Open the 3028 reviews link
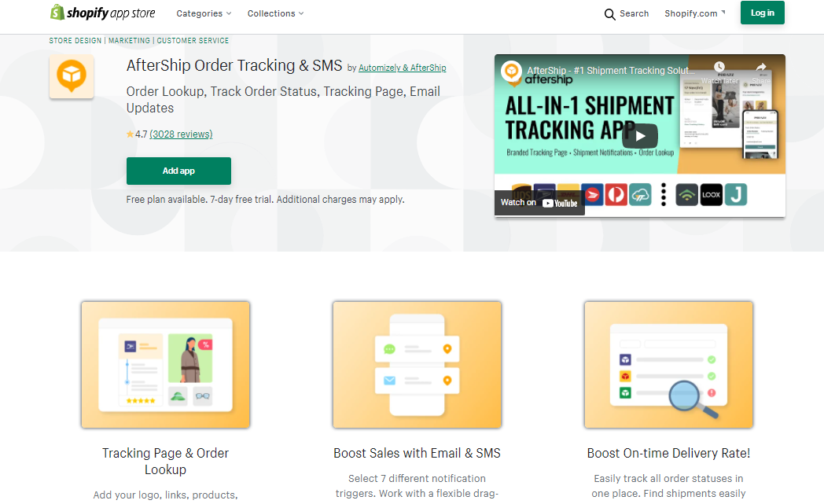 click(x=181, y=134)
